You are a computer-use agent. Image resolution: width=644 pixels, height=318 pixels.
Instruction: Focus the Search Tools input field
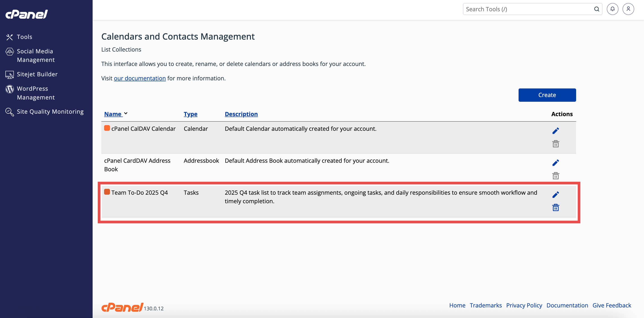[x=528, y=9]
